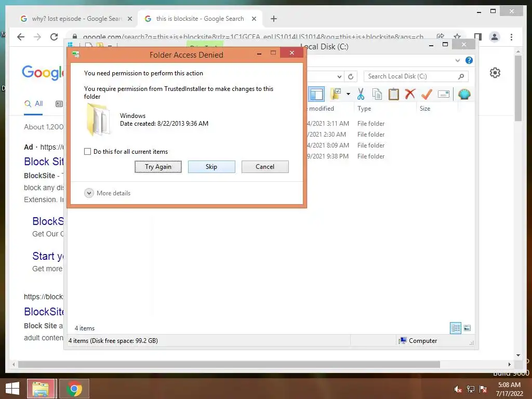Click the folder options icon in Explorer toolbar

click(x=336, y=94)
